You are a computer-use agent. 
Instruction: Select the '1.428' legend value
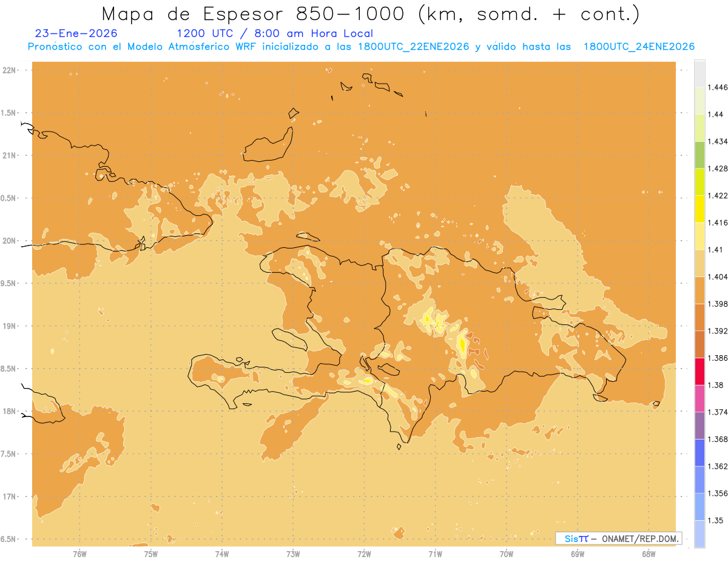click(718, 169)
